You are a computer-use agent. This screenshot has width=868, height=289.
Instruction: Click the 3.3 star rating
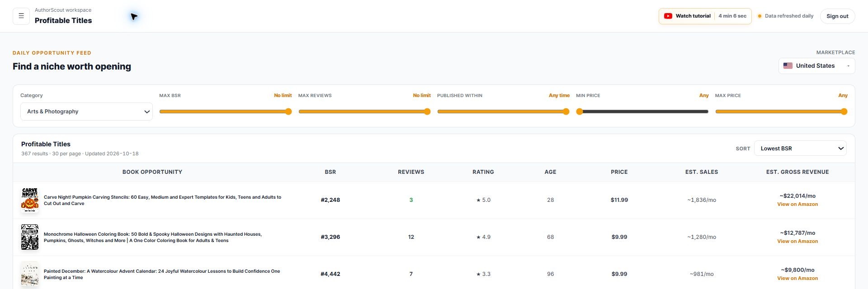pos(483,274)
